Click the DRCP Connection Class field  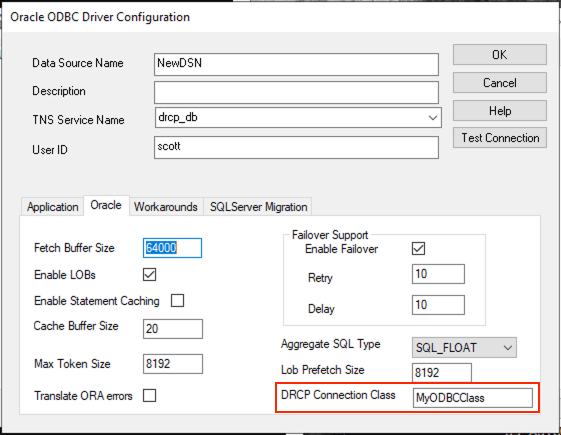pyautogui.click(x=473, y=398)
